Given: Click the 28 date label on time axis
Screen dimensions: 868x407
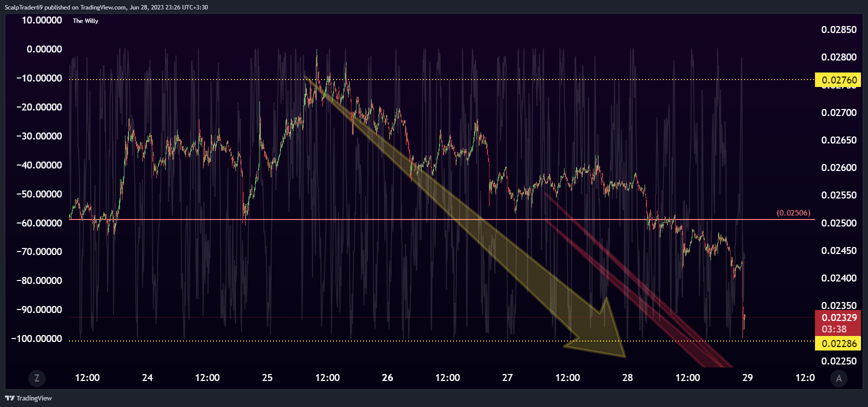Looking at the screenshot, I should (x=627, y=377).
